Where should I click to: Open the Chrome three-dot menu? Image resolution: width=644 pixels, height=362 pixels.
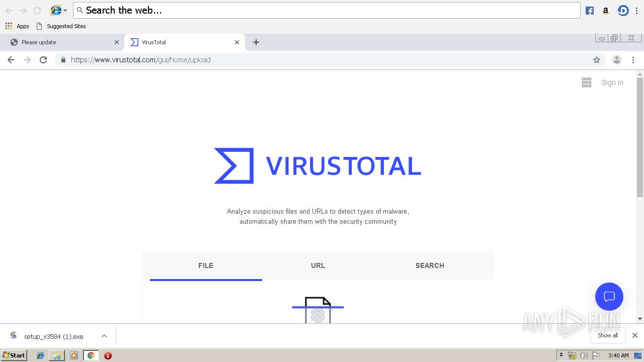click(633, 60)
